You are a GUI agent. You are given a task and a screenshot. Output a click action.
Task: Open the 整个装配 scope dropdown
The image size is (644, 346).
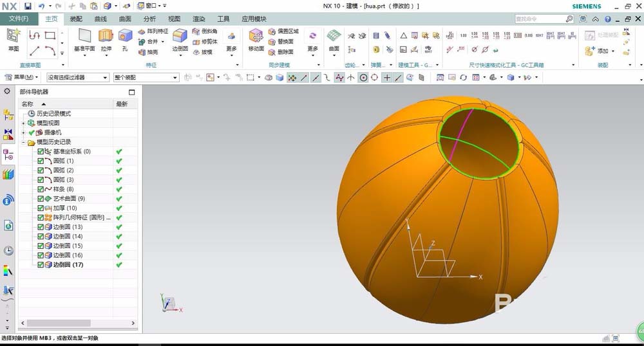(146, 77)
